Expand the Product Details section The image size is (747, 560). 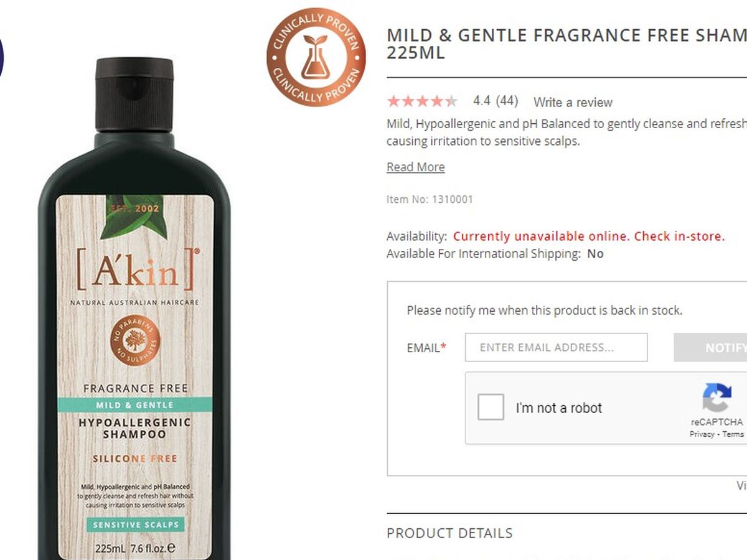tap(449, 533)
